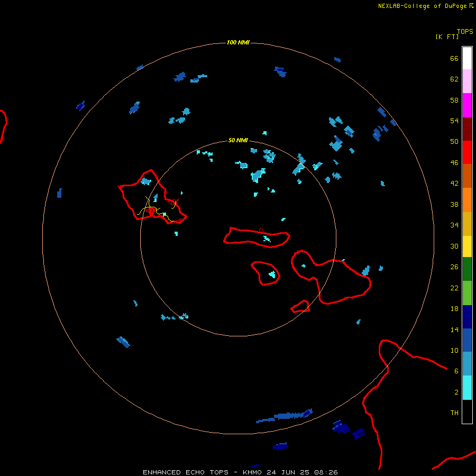Viewport: 476px width, 476px height.
Task: Click the white color band in TOPS legend
Action: tap(467, 58)
